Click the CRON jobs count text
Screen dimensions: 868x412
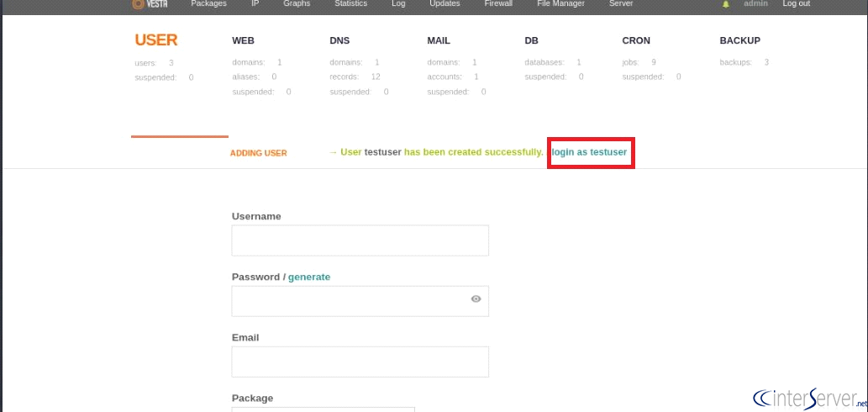pyautogui.click(x=639, y=62)
